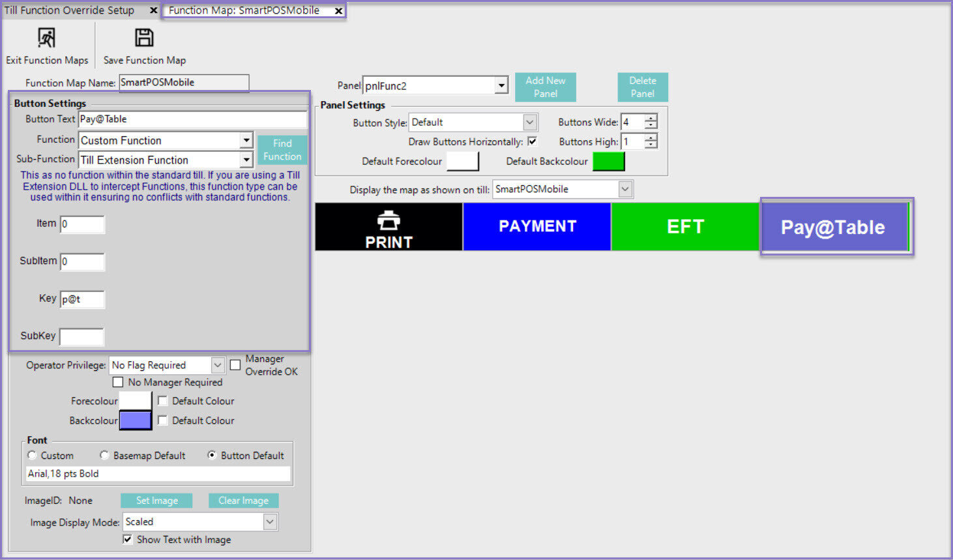The image size is (953, 560).
Task: Open the Button Style dropdown
Action: (x=530, y=122)
